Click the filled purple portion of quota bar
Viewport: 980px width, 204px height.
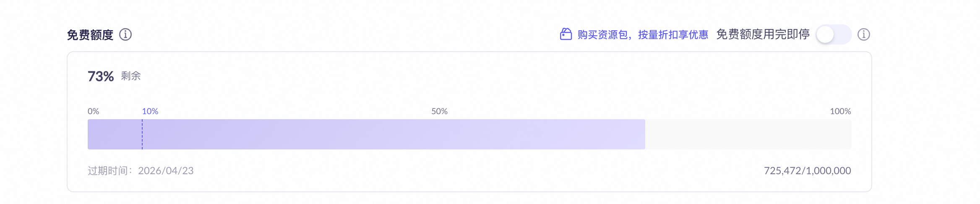coord(378,134)
